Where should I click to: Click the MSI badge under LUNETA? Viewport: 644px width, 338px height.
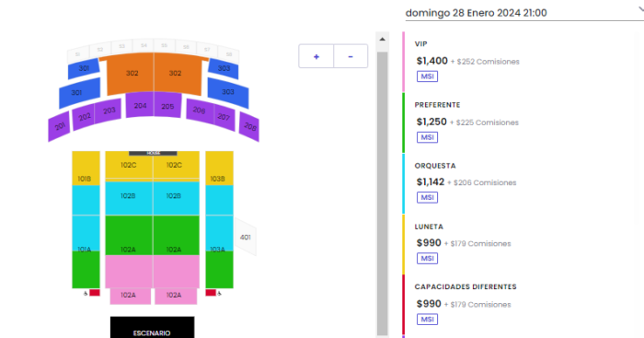pyautogui.click(x=427, y=258)
